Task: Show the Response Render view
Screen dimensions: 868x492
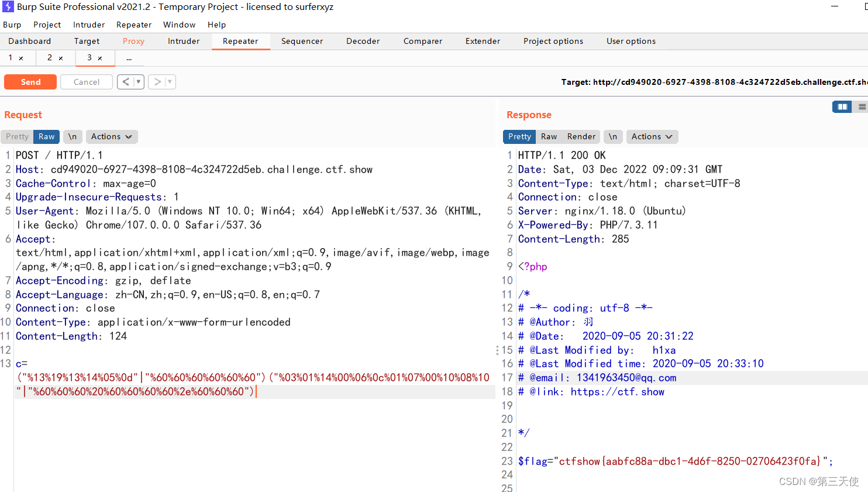Action: (x=581, y=136)
